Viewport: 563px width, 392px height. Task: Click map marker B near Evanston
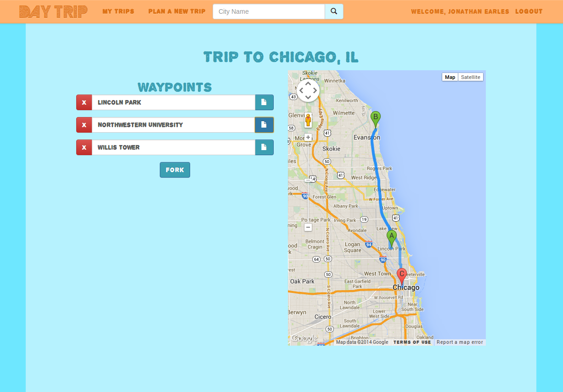(x=376, y=119)
